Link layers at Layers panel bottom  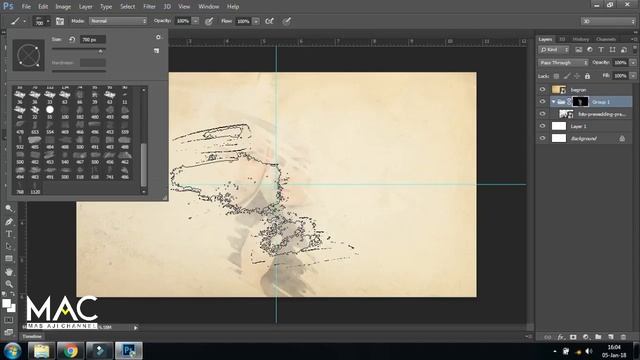[x=548, y=337]
